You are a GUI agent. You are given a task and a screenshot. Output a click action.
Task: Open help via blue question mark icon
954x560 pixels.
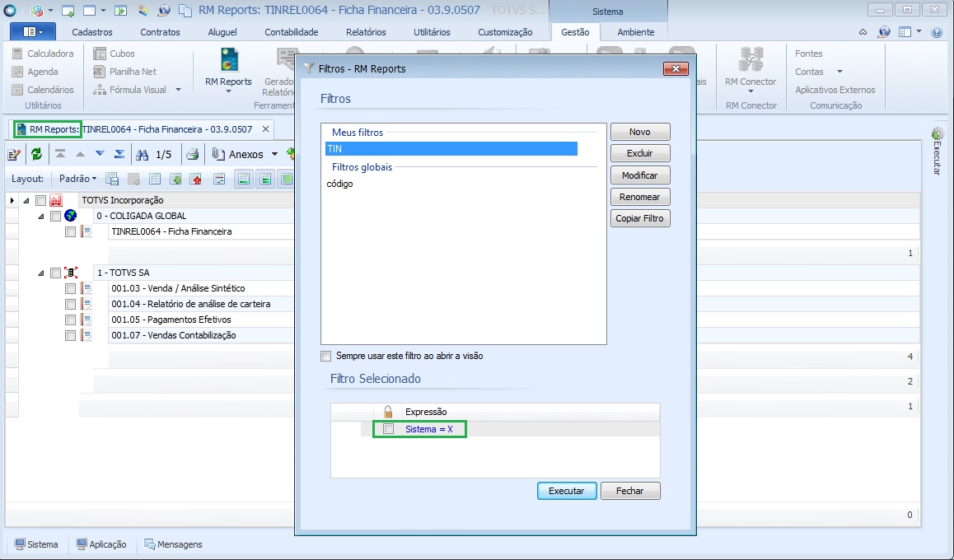[x=937, y=32]
